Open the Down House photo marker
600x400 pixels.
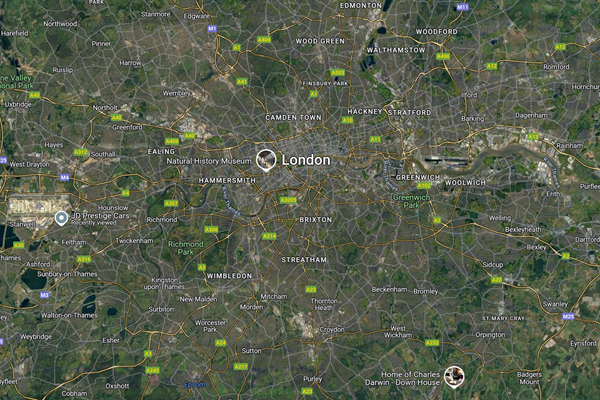(454, 376)
